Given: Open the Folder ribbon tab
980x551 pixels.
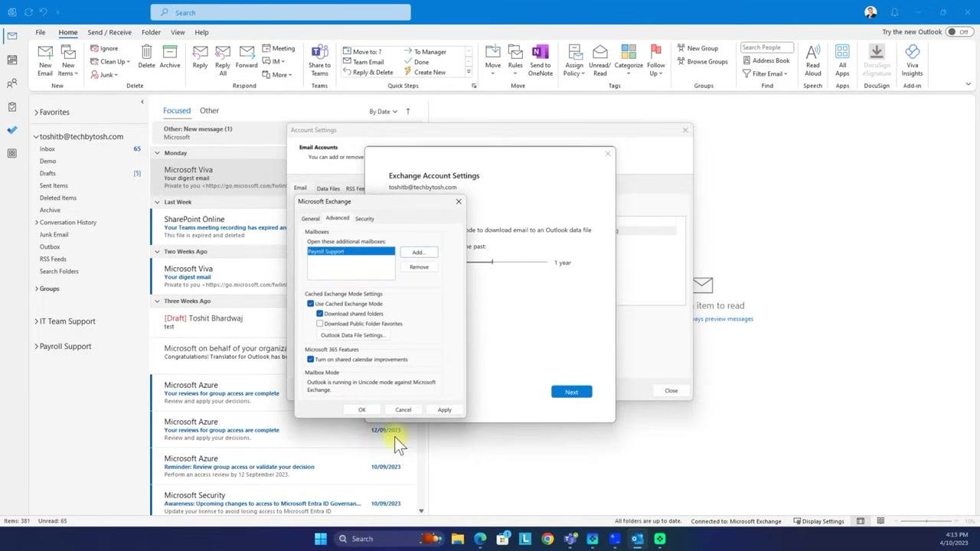Looking at the screenshot, I should 151,32.
